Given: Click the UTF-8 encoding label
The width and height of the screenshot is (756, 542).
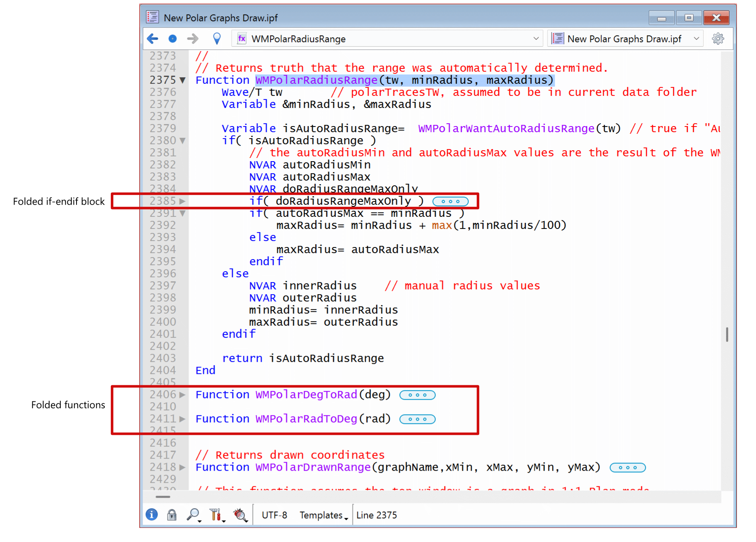Looking at the screenshot, I should pyautogui.click(x=274, y=515).
